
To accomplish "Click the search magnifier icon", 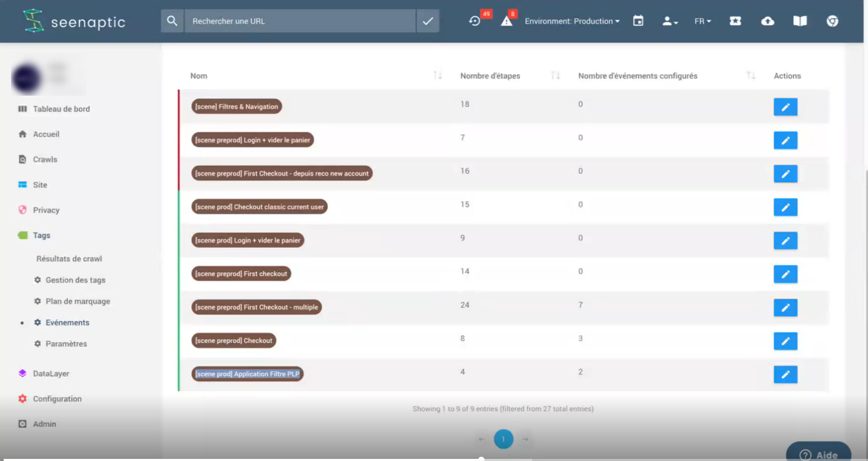I will (x=172, y=21).
